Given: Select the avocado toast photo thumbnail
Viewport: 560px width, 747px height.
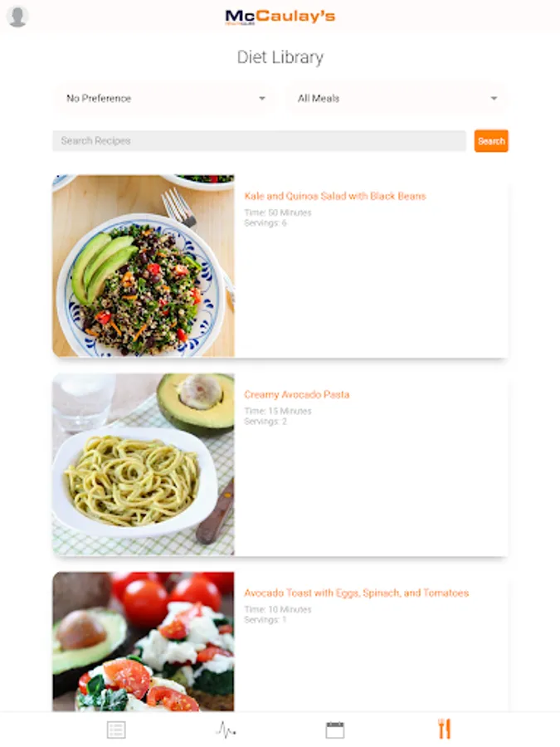Looking at the screenshot, I should [x=144, y=642].
